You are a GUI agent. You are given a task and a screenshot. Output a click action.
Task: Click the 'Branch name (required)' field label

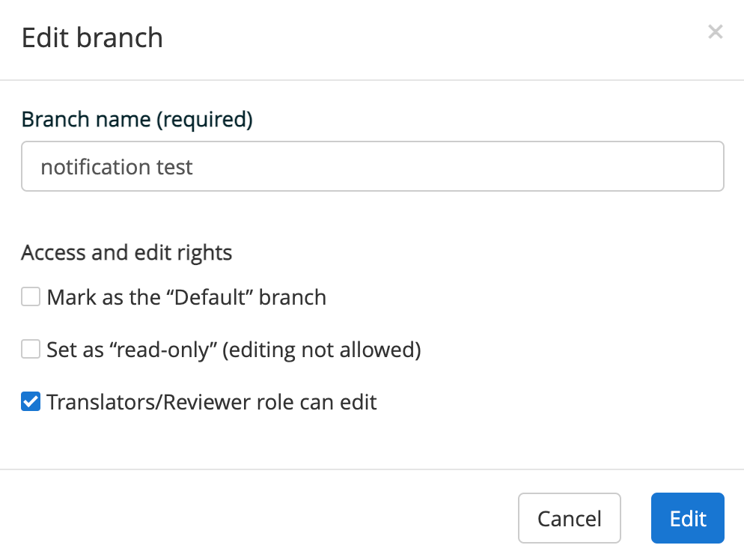137,119
